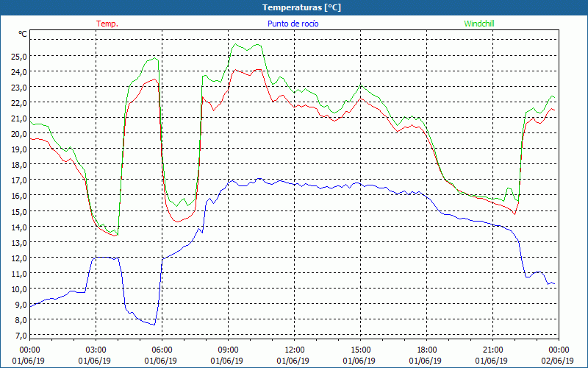Click the 09:00 time axis label
Viewport: 588px width, 368px height.
pyautogui.click(x=228, y=350)
